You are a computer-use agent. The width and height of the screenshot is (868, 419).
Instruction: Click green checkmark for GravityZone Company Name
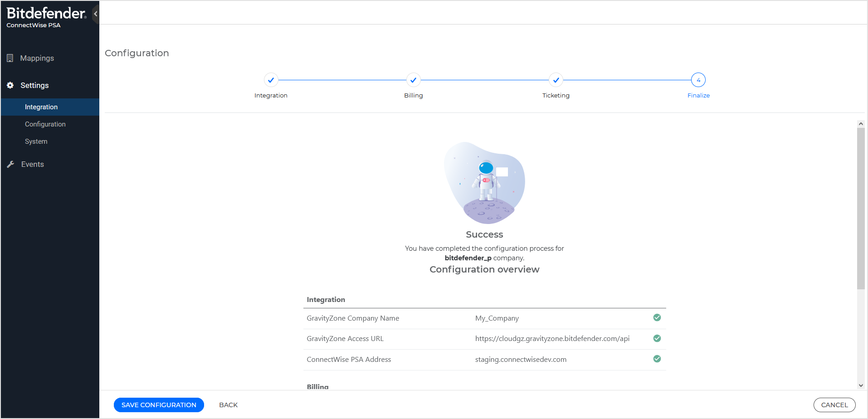point(657,317)
